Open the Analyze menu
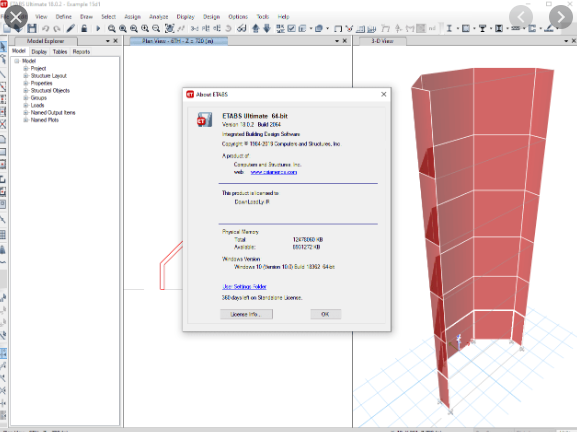Screen dimensions: 577x432 pos(159,17)
